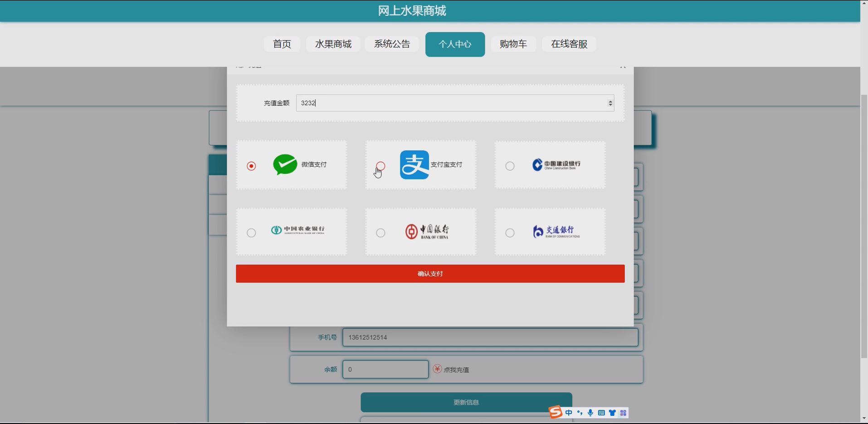
Task: Open the 水果商城 nav tab
Action: tap(333, 44)
